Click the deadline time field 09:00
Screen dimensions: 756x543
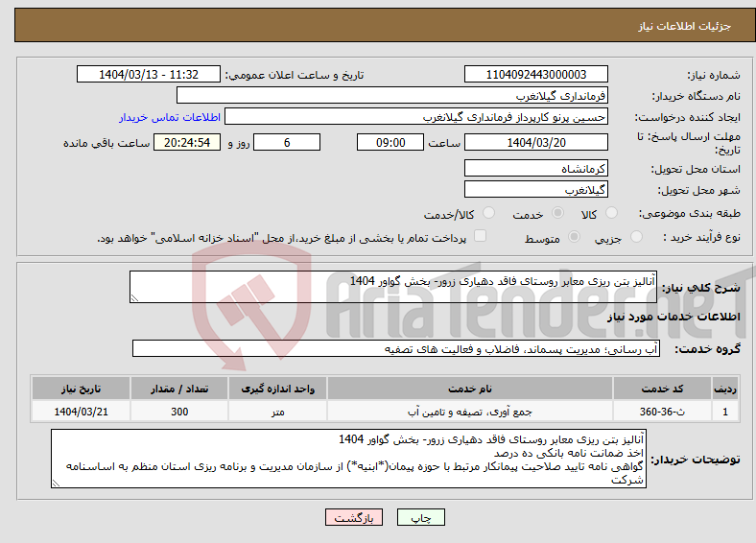pos(390,142)
